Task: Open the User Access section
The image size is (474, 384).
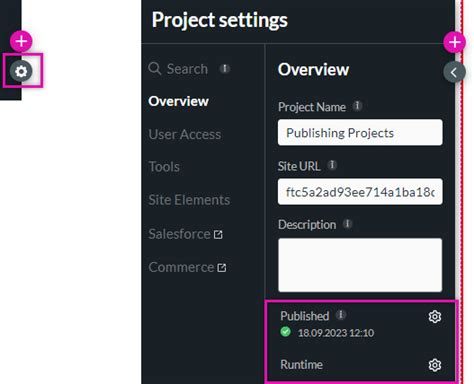Action: [x=185, y=134]
